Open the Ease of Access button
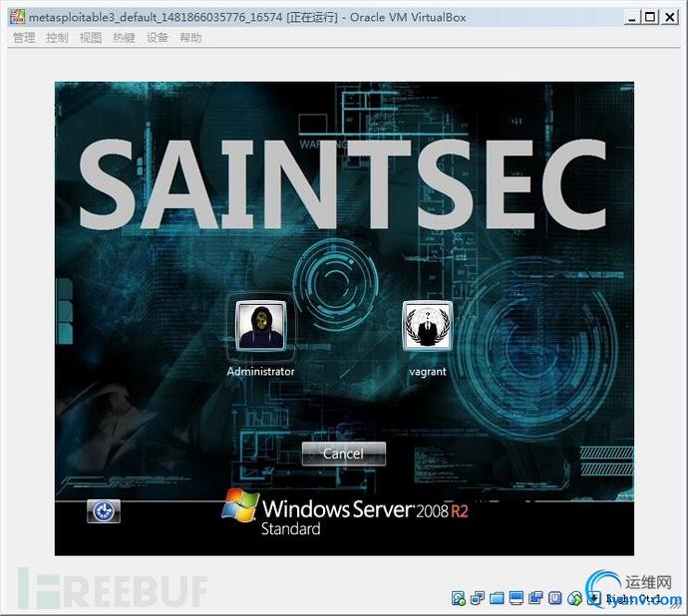688x616 pixels. pos(104,511)
